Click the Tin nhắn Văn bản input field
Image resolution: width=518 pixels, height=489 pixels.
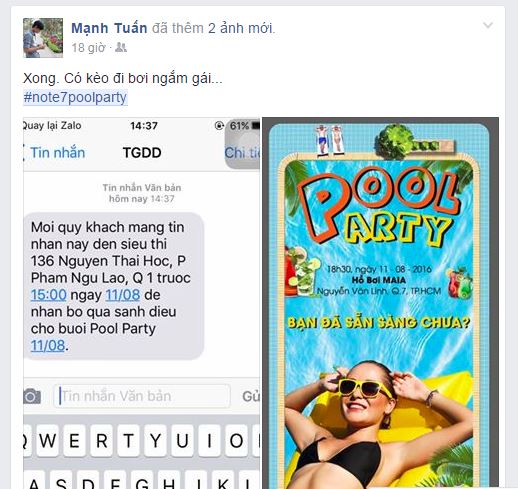[x=142, y=396]
